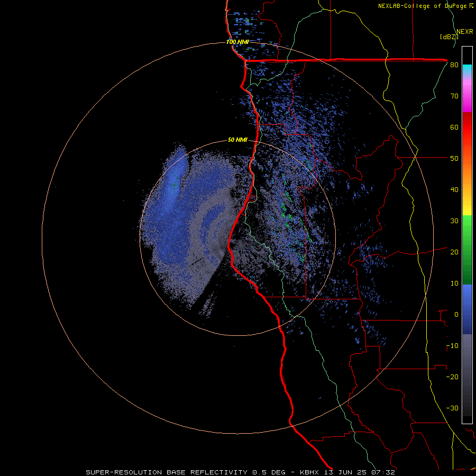Click the 70 value on the dBZ scale
The height and width of the screenshot is (476, 476).
click(454, 96)
